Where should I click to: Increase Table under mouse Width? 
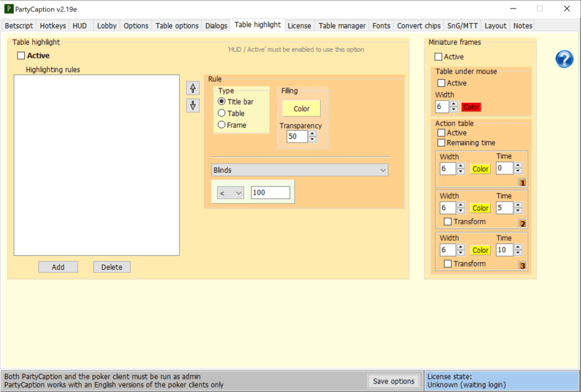pos(454,104)
